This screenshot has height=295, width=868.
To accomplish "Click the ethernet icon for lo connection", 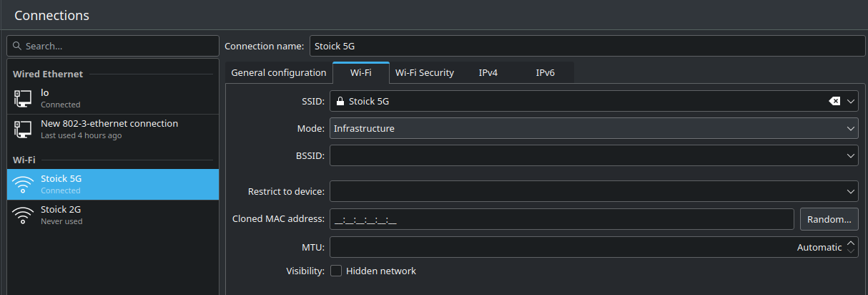I will coord(23,99).
